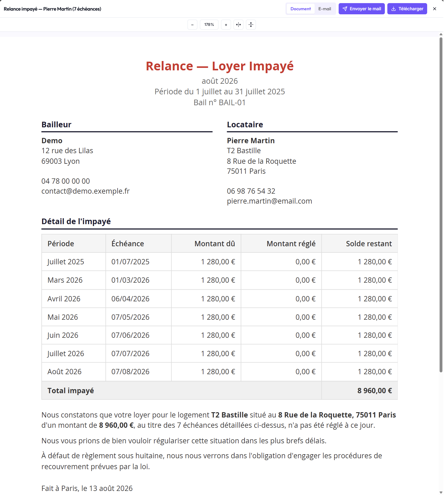
Task: Click due date 01/03/2026
Action: [130, 280]
